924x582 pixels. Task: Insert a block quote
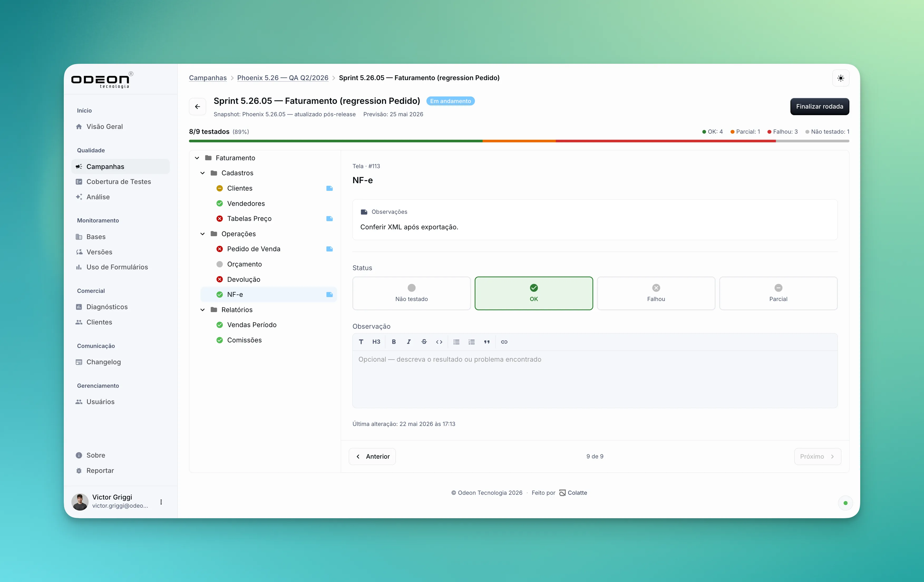pos(487,342)
